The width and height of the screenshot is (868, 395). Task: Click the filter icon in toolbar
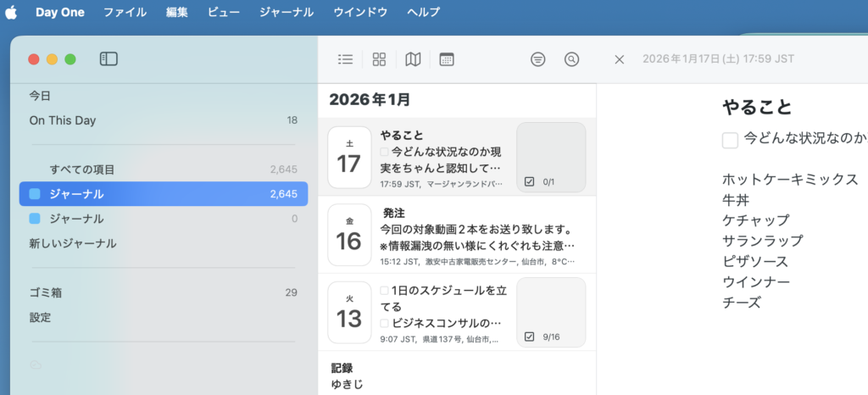(537, 59)
